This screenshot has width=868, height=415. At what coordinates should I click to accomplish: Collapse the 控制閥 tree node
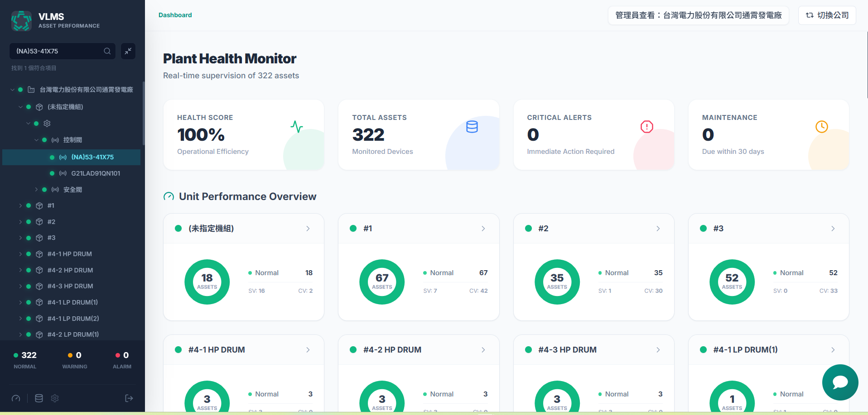pos(36,140)
